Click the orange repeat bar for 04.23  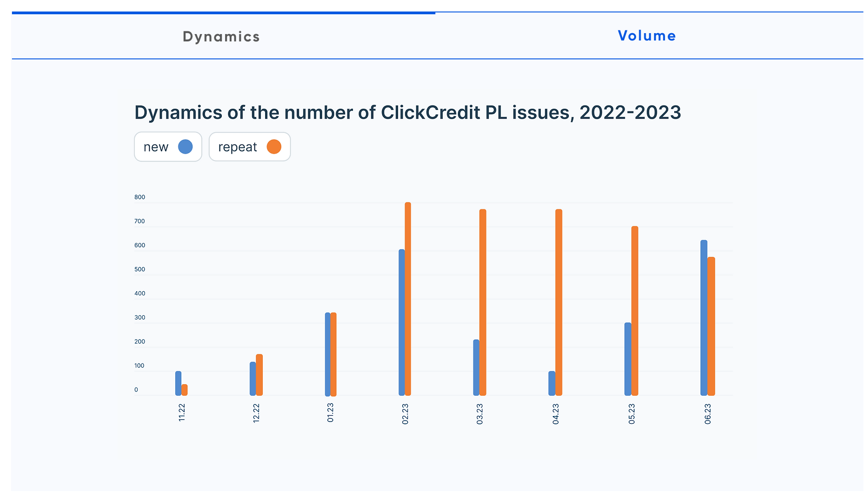tap(559, 302)
